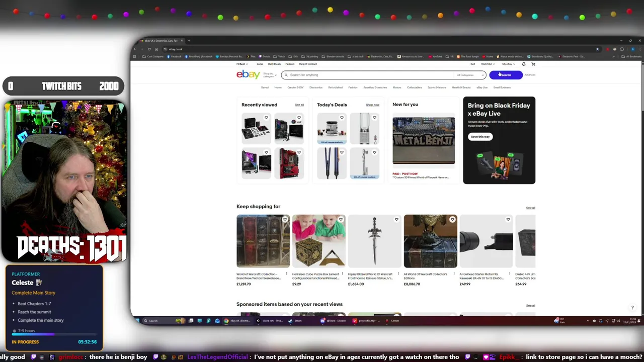Open the Local link in top bar
This screenshot has width=644, height=362.
tap(260, 64)
